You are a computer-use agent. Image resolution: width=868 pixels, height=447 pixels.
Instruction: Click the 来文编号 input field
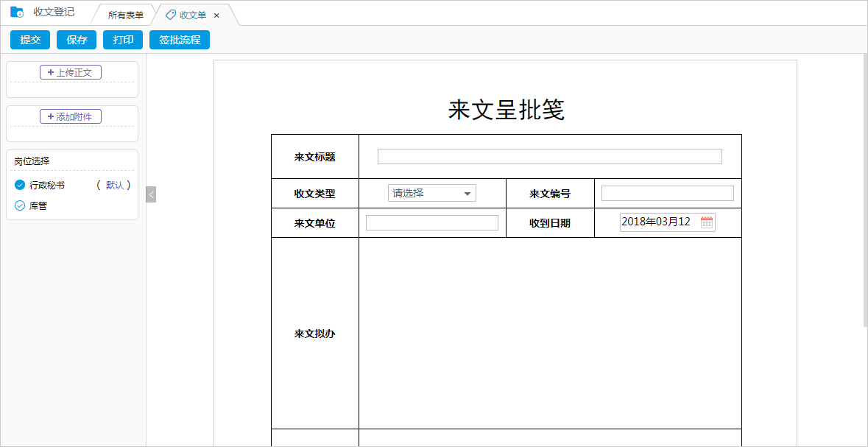click(x=666, y=192)
